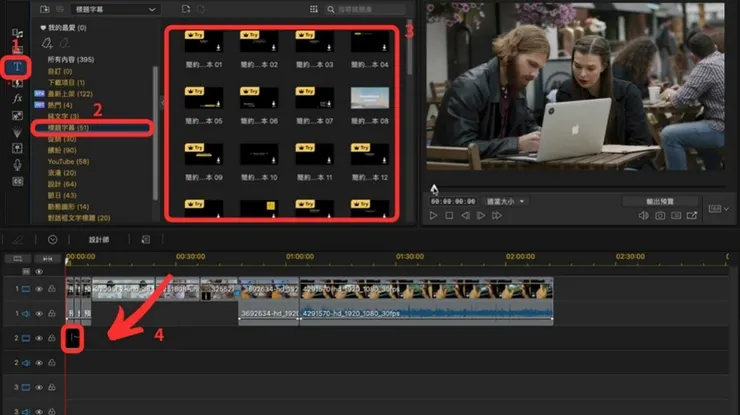Image resolution: width=740 pixels, height=415 pixels.
Task: Open the voice-over microphone room
Action: [x=17, y=164]
